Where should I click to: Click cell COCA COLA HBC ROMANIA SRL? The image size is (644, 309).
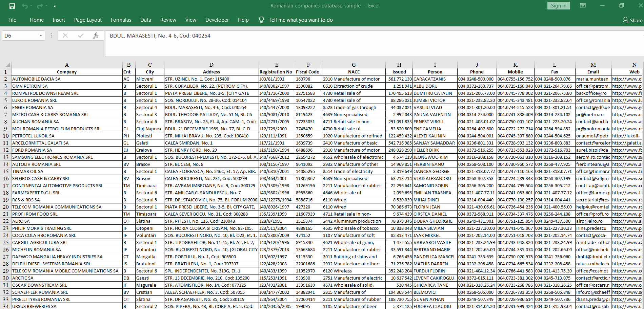(x=67, y=235)
